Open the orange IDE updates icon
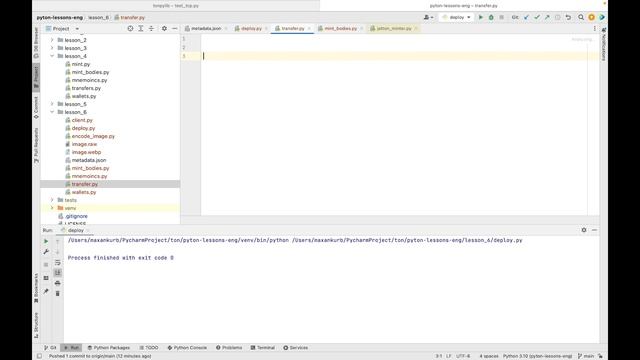This screenshot has height=360, width=640. click(x=591, y=18)
